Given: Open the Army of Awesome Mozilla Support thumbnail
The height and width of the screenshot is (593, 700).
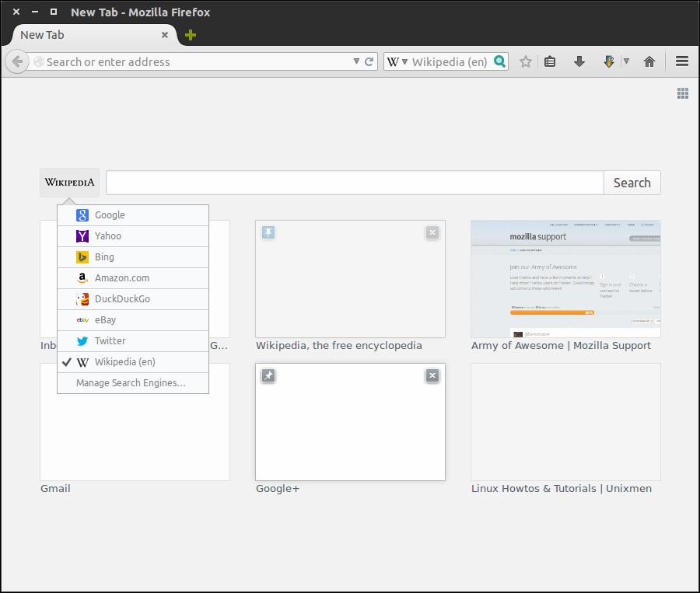Looking at the screenshot, I should [x=565, y=279].
